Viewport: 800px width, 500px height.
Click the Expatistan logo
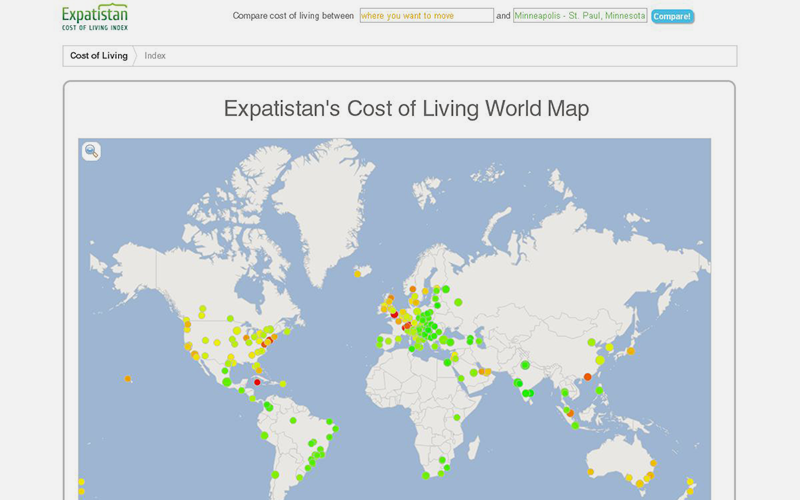(x=94, y=16)
